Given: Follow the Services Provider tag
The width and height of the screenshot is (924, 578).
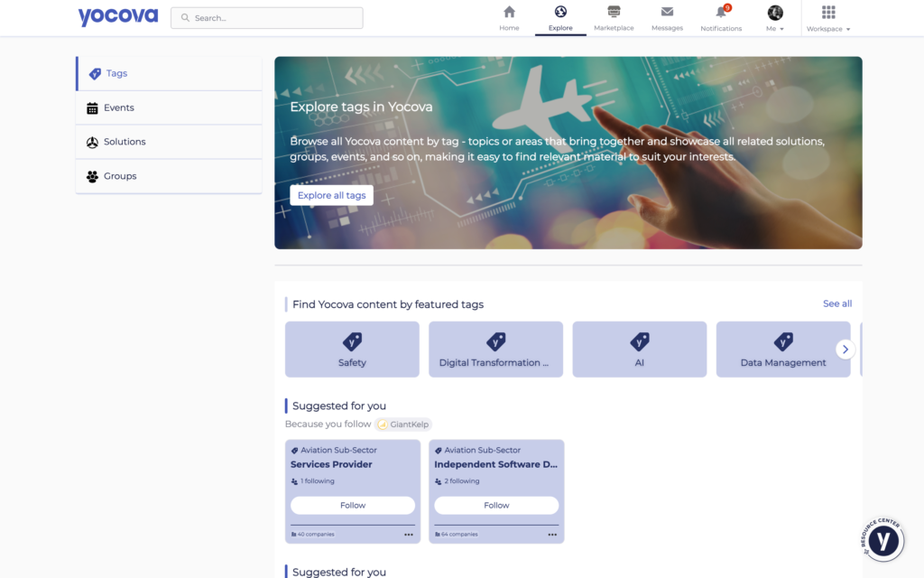Looking at the screenshot, I should (353, 506).
